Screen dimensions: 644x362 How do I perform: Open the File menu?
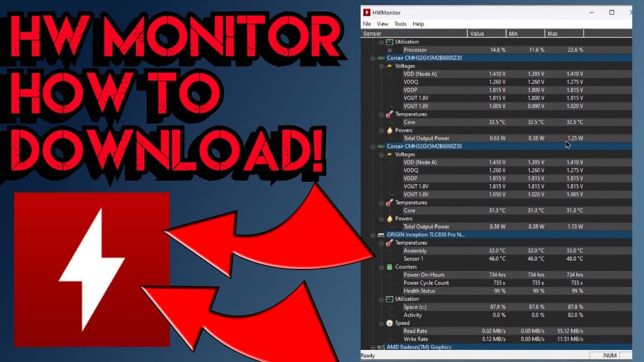367,24
